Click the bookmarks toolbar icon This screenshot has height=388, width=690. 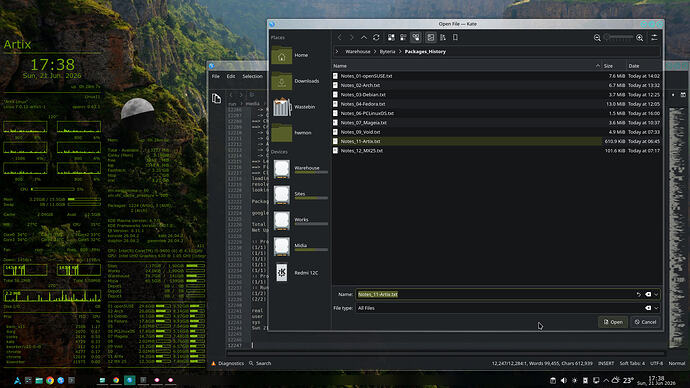pos(455,37)
